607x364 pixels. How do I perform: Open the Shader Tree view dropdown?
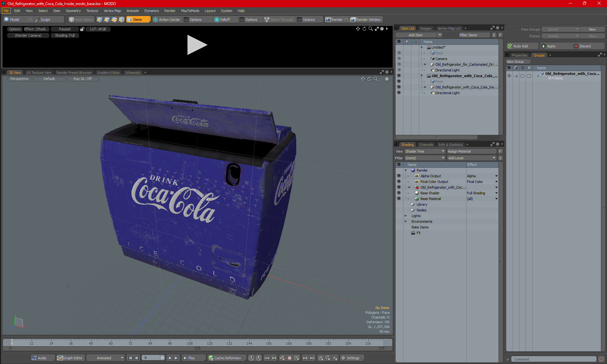coord(425,151)
